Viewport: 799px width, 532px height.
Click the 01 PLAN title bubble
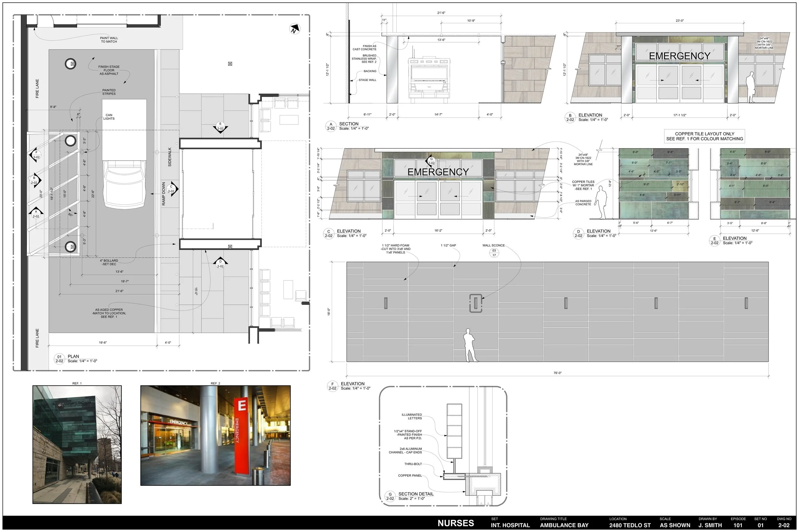click(x=59, y=359)
